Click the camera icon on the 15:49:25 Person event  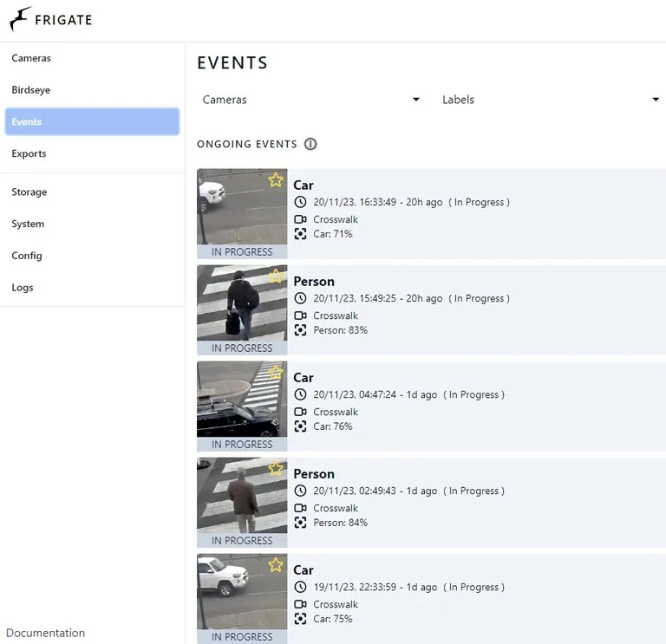pos(301,315)
